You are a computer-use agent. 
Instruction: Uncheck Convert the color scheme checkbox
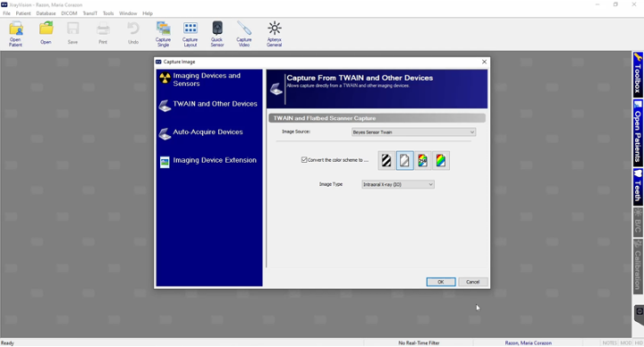pyautogui.click(x=304, y=160)
